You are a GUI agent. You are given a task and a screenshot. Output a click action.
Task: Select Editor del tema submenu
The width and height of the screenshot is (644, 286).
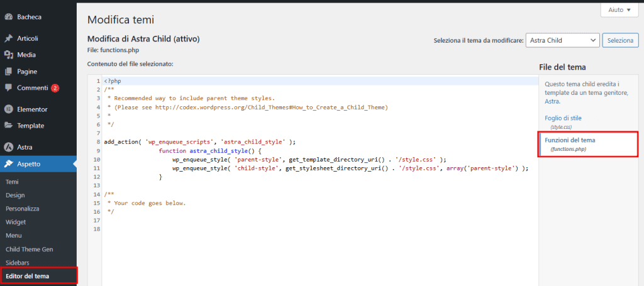[28, 276]
